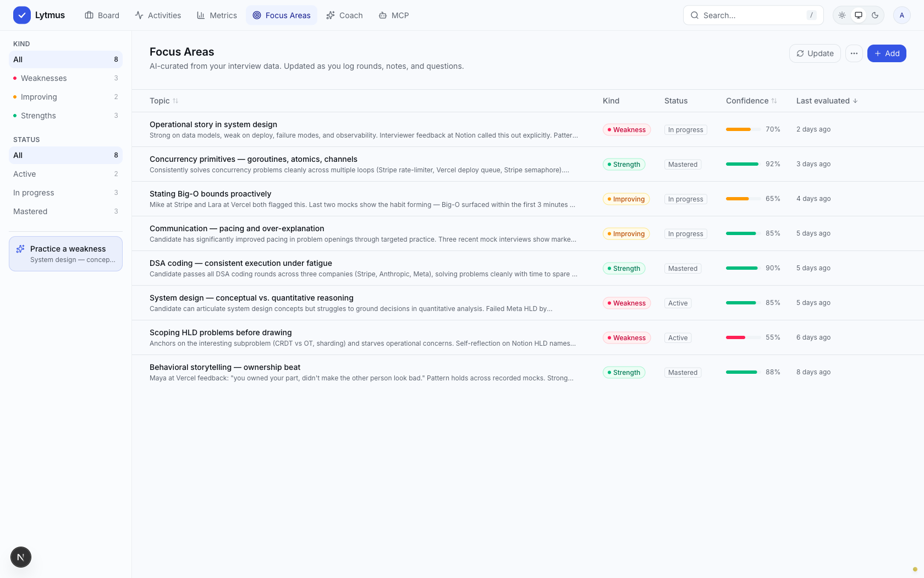Viewport: 924px width, 578px height.
Task: Go to the Coach tab
Action: pos(345,15)
